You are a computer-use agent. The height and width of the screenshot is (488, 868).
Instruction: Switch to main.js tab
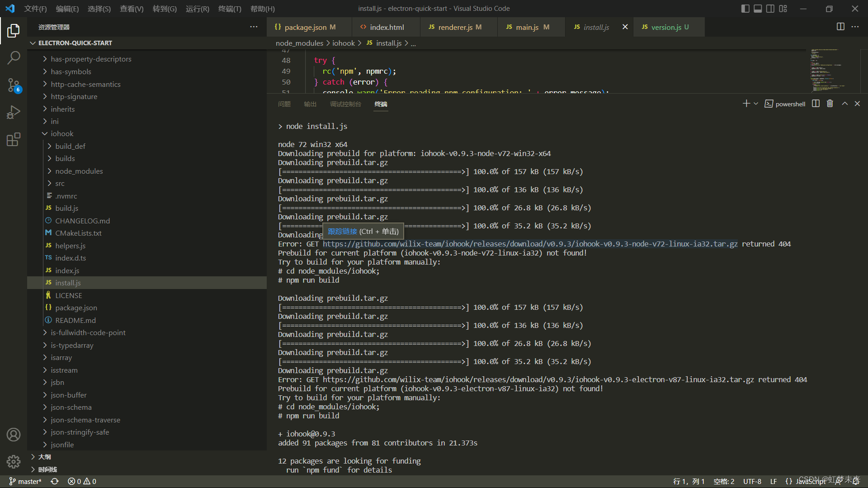pyautogui.click(x=532, y=27)
